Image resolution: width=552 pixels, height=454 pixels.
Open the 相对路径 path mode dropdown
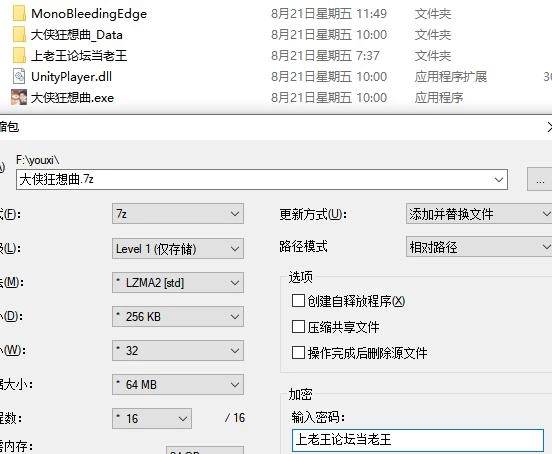pyautogui.click(x=479, y=247)
